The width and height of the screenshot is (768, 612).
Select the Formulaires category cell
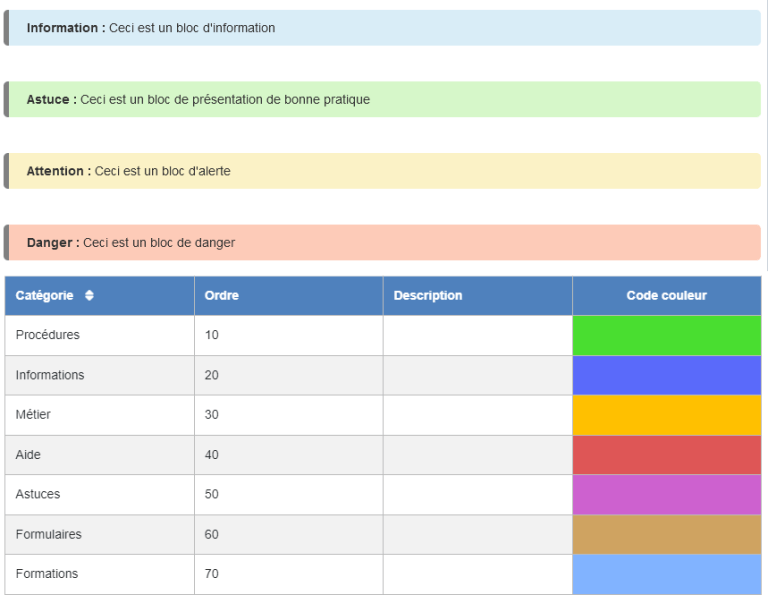(x=49, y=534)
